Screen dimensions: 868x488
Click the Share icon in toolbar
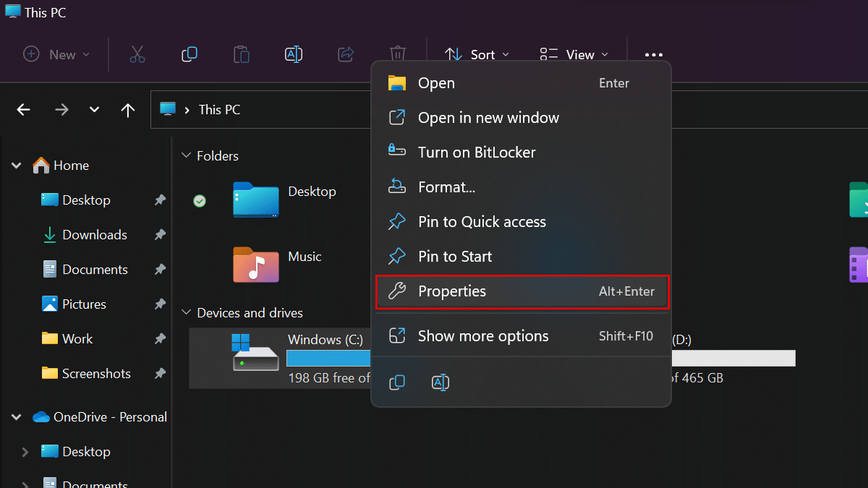[x=346, y=54]
